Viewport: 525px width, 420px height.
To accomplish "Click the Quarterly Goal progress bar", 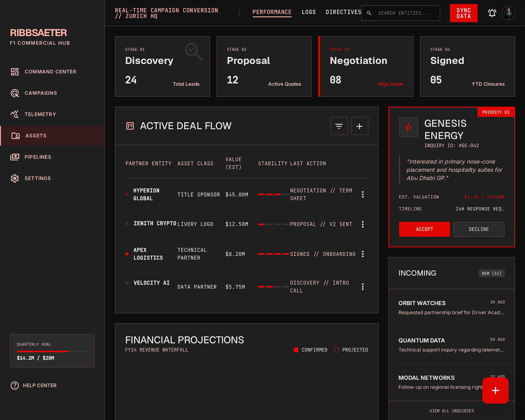I will click(x=52, y=351).
